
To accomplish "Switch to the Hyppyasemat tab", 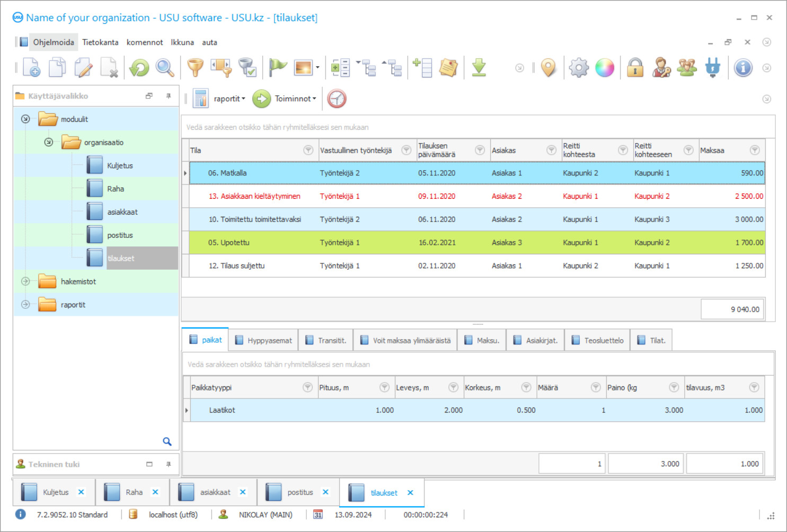I will pyautogui.click(x=264, y=341).
